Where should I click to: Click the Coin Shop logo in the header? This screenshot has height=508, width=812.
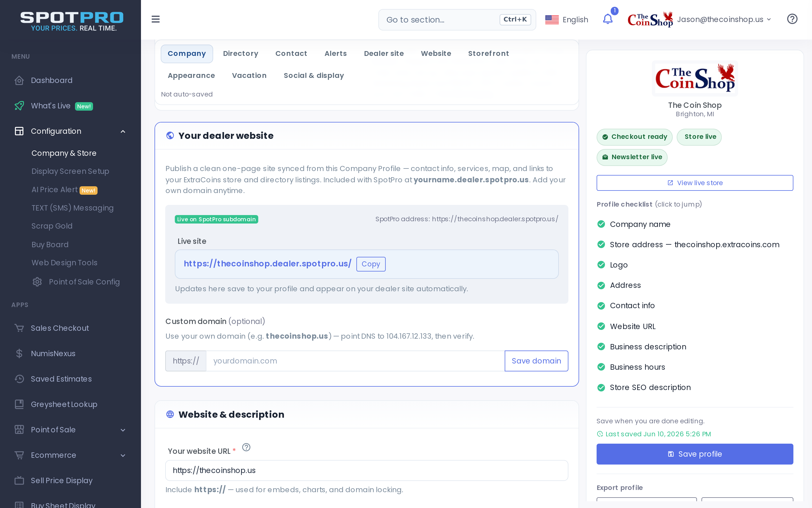650,19
